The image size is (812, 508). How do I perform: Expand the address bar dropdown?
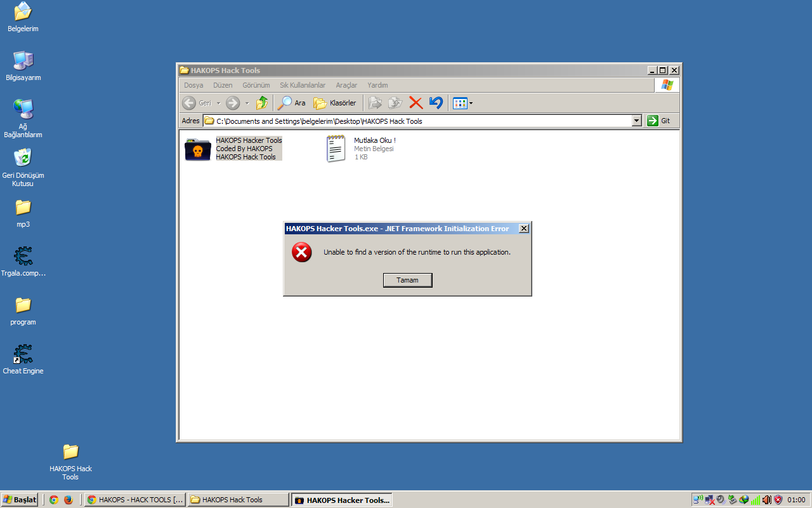coord(637,121)
